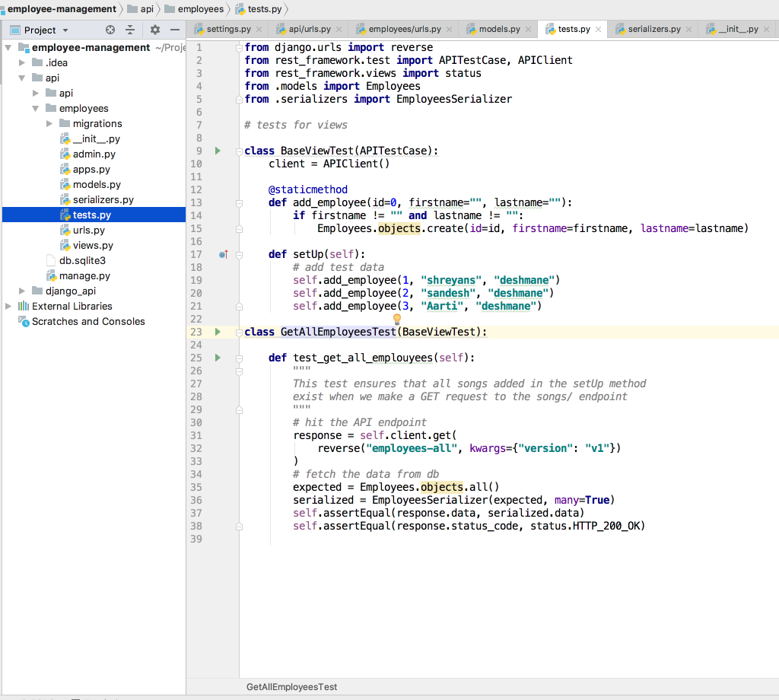The height and width of the screenshot is (700, 779).
Task: Open Project panel settings gear
Action: coord(155,30)
